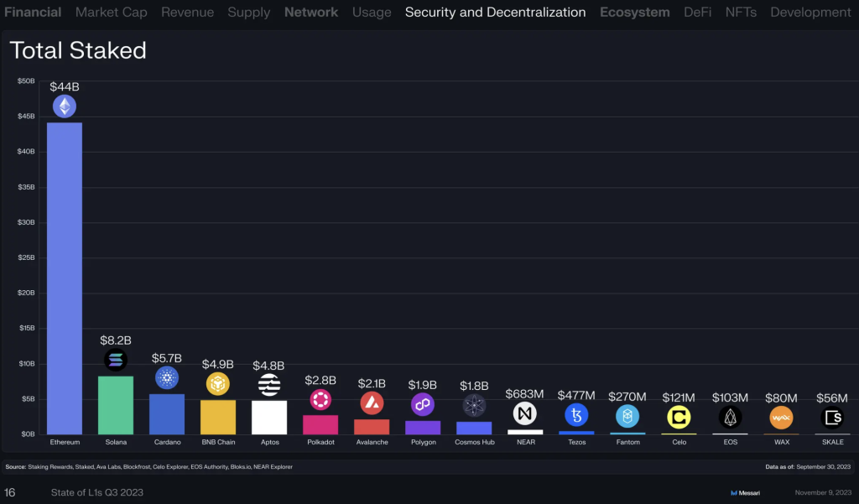Open the Ecosystem section tab
859x504 pixels.
pos(634,12)
